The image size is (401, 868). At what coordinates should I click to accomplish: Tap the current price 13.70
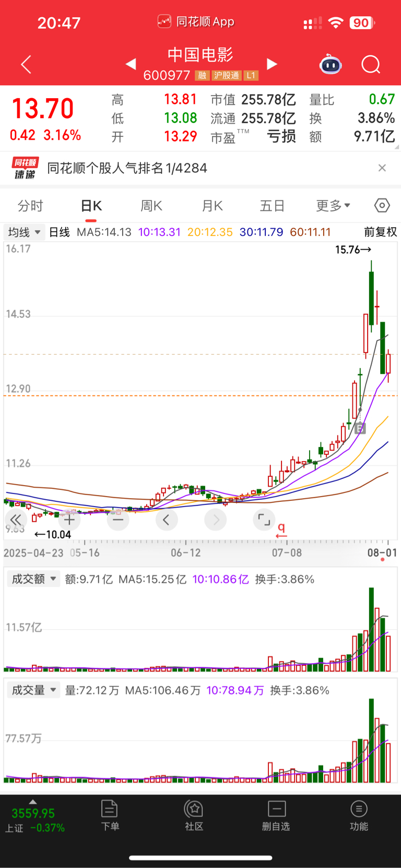point(43,109)
